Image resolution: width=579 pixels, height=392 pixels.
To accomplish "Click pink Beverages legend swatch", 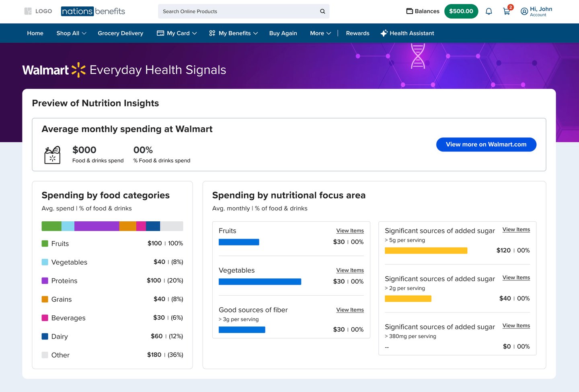I will click(45, 318).
